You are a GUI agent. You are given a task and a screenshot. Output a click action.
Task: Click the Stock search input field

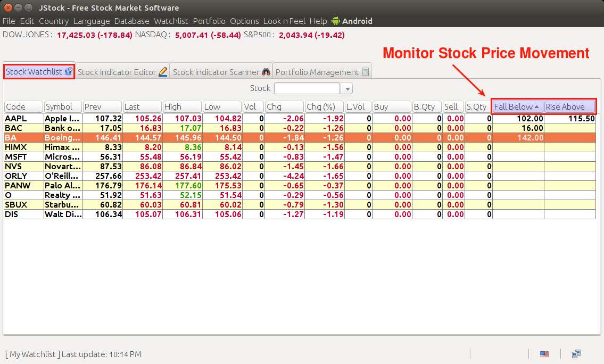307,88
